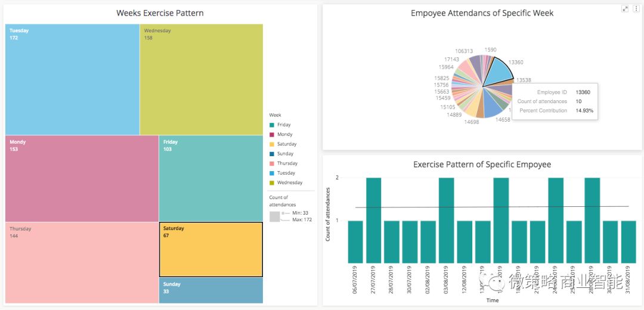Select the Mondy 153 treemap tile

[82, 178]
